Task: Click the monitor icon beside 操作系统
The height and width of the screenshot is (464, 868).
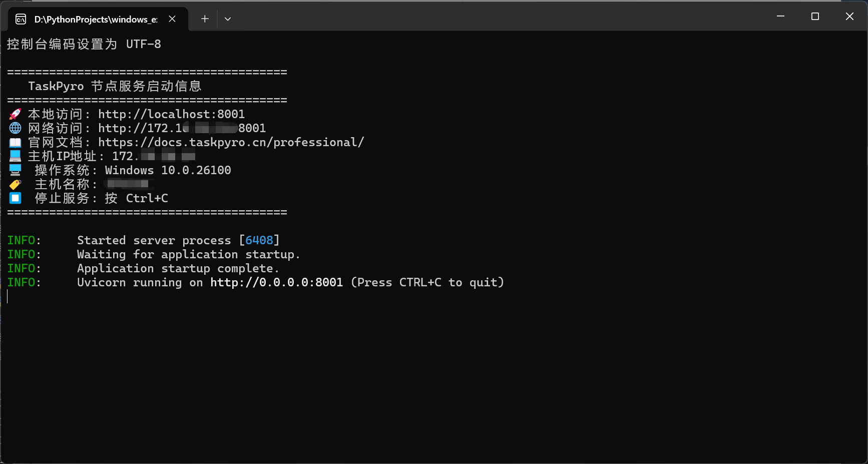Action: (16, 170)
